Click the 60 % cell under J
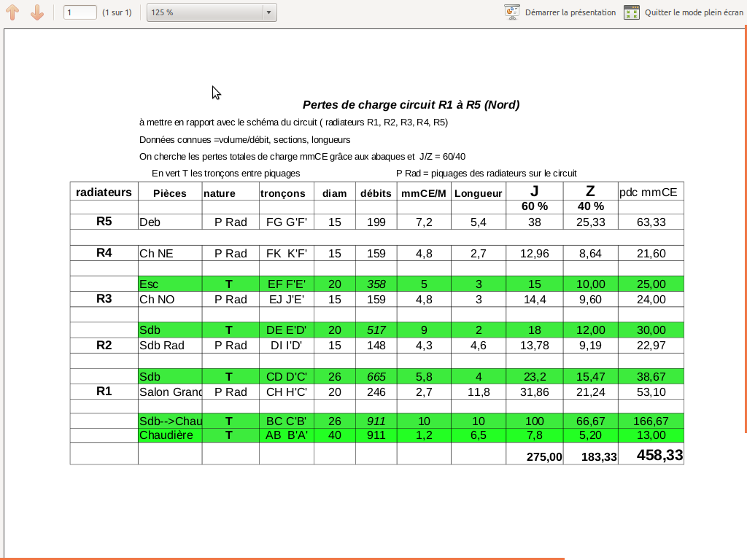This screenshot has width=747, height=560. (x=535, y=206)
